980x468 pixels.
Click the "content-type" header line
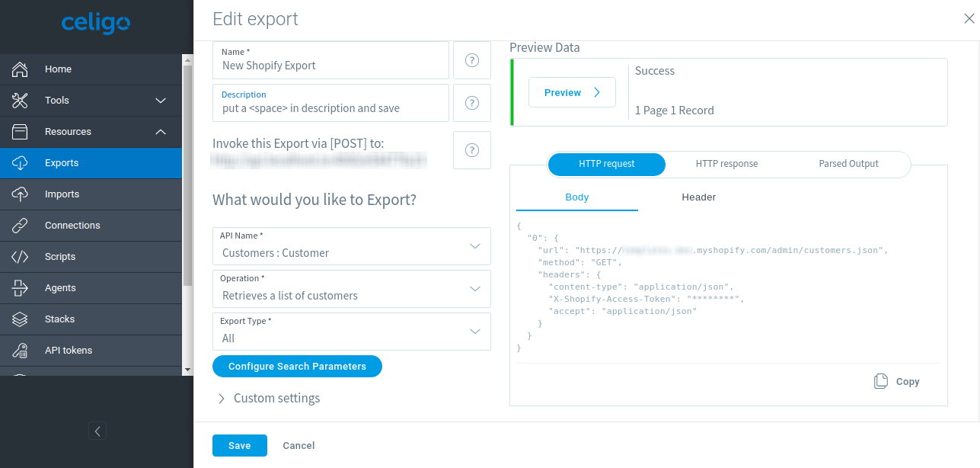click(x=641, y=287)
